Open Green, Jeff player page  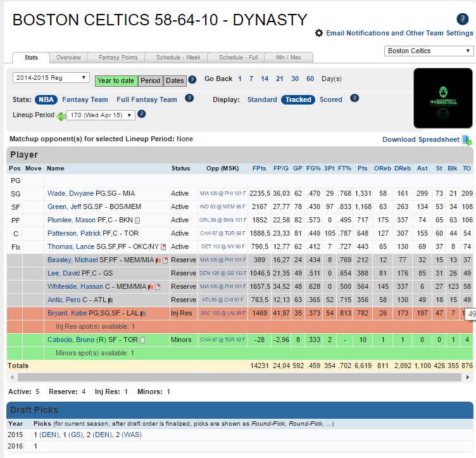[x=65, y=207]
